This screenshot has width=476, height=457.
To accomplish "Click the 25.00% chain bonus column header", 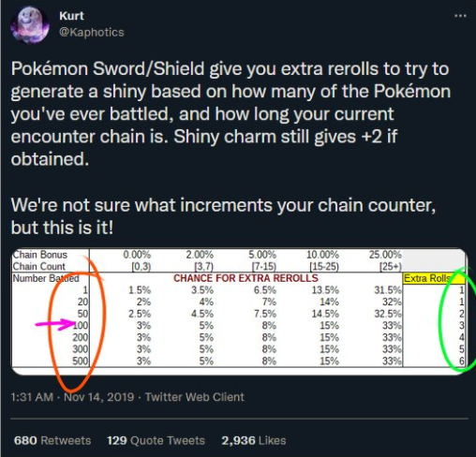I will [385, 255].
